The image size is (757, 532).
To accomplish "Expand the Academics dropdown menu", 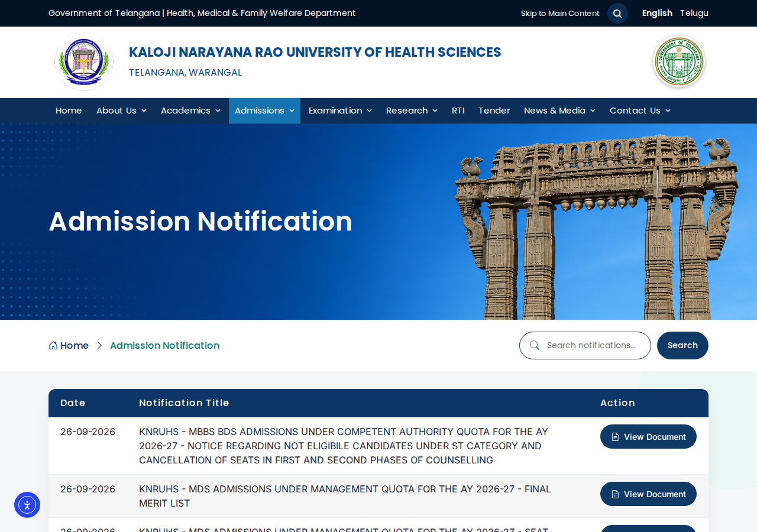I will (190, 111).
